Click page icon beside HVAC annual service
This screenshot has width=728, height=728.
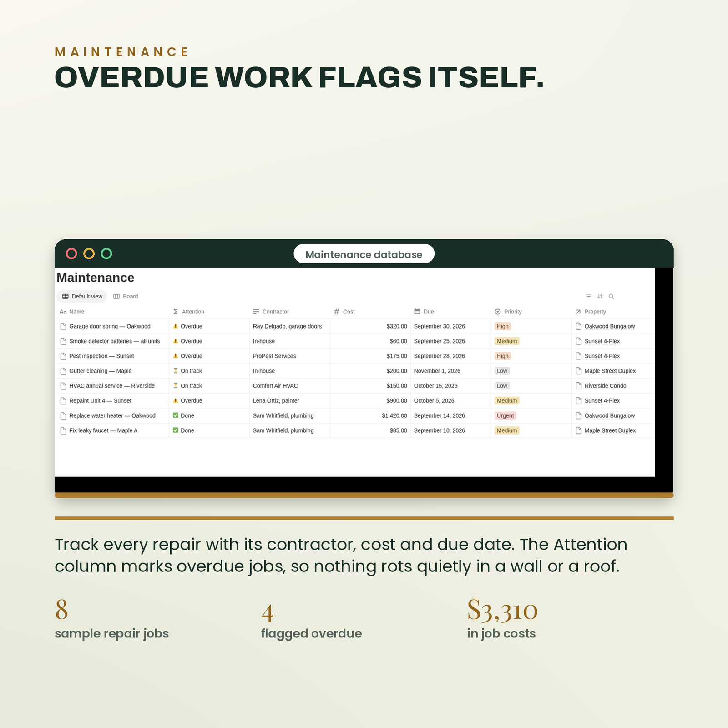63,386
